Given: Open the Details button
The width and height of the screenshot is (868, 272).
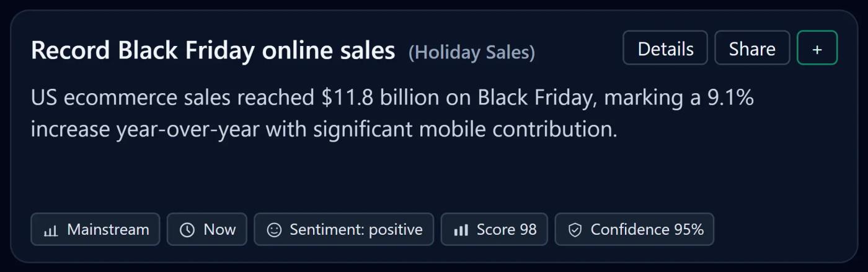Looking at the screenshot, I should [665, 48].
